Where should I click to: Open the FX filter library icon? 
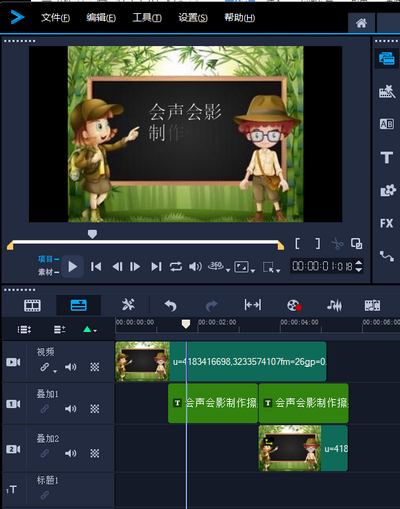pos(387,223)
